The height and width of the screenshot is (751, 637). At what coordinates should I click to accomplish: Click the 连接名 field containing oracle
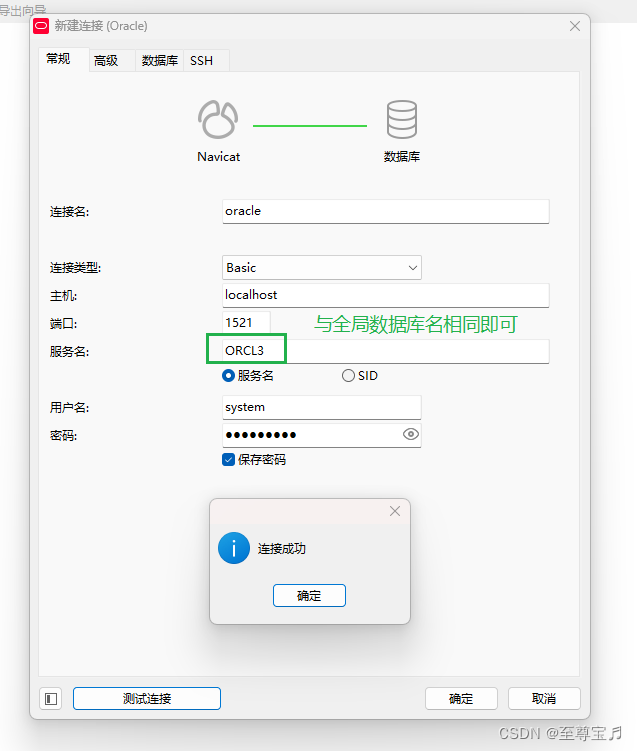[386, 211]
